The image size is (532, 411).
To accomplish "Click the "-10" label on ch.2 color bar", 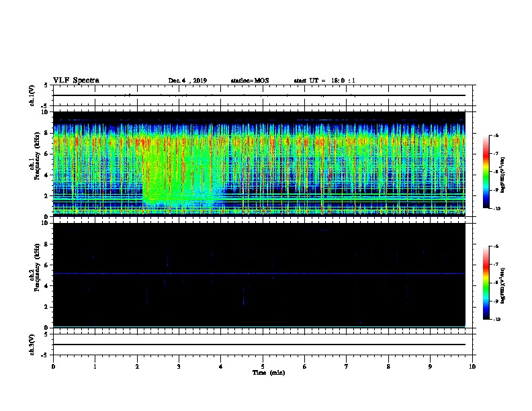I will click(x=497, y=320).
